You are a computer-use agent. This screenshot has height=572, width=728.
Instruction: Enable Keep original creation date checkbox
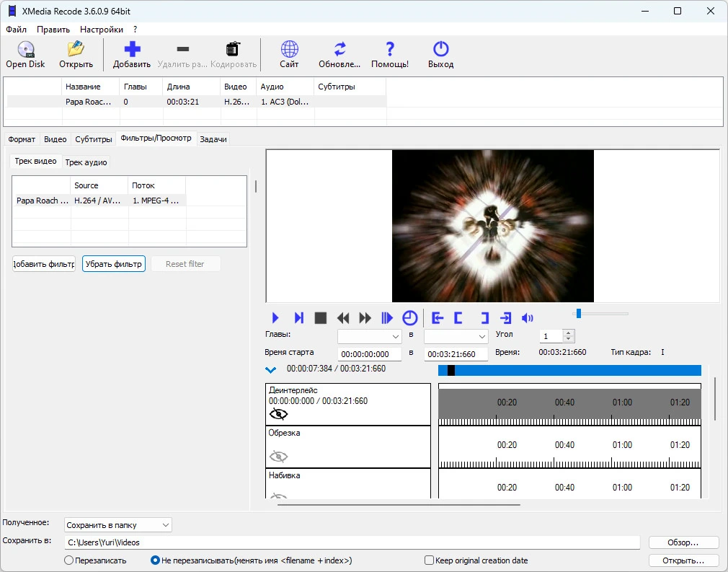(x=429, y=560)
